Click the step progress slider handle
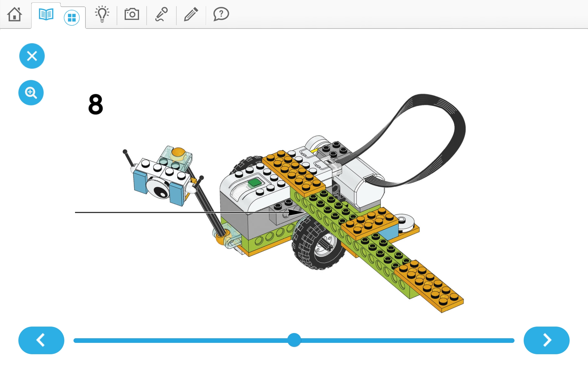Viewport: 588px width, 368px height. tap(294, 340)
